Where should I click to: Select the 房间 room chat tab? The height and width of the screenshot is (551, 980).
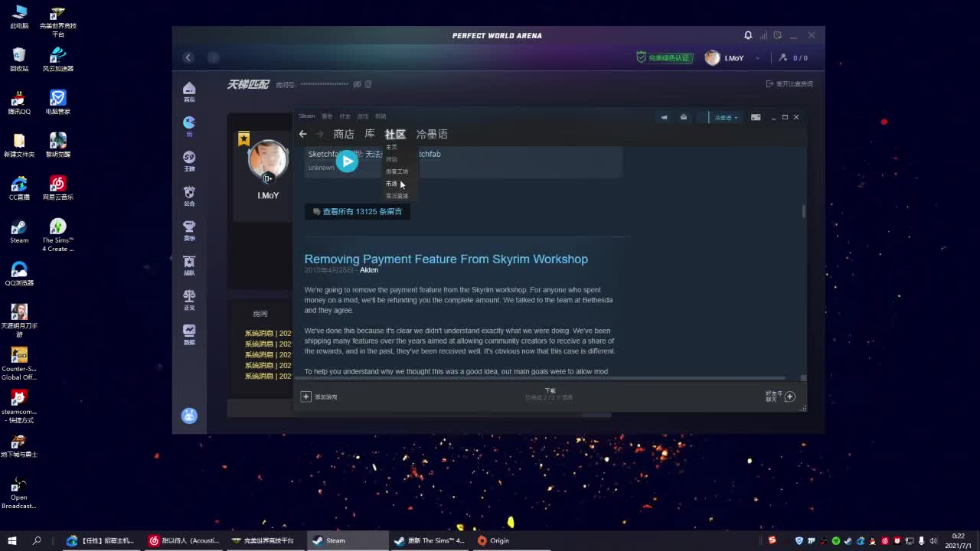point(260,314)
